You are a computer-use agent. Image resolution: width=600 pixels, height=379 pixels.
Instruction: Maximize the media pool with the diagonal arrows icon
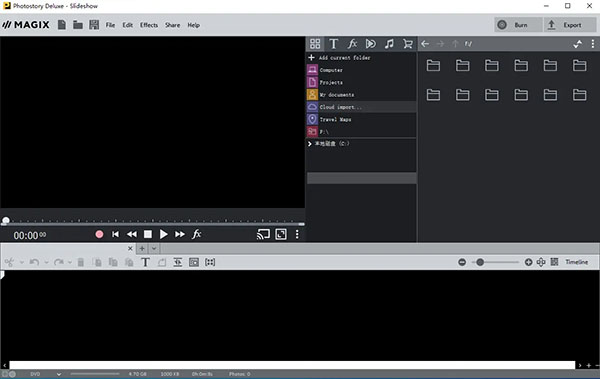click(x=577, y=44)
